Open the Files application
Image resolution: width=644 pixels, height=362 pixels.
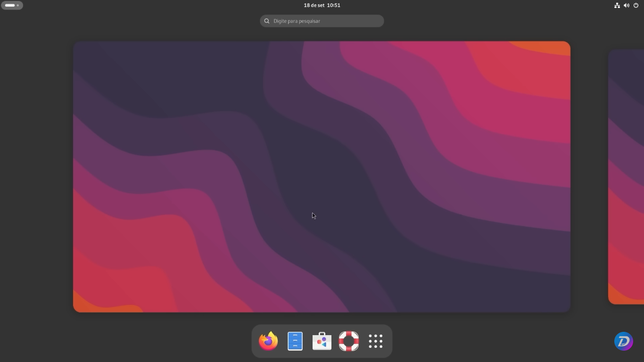point(295,341)
